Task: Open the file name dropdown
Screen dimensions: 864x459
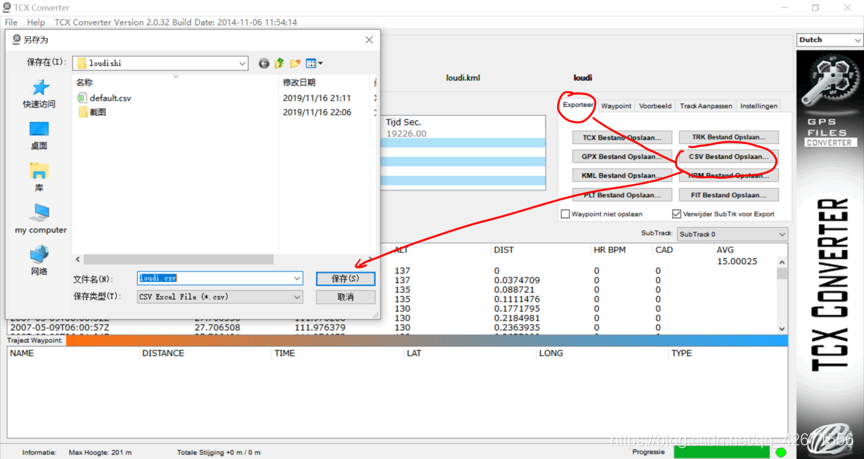Action: point(298,278)
